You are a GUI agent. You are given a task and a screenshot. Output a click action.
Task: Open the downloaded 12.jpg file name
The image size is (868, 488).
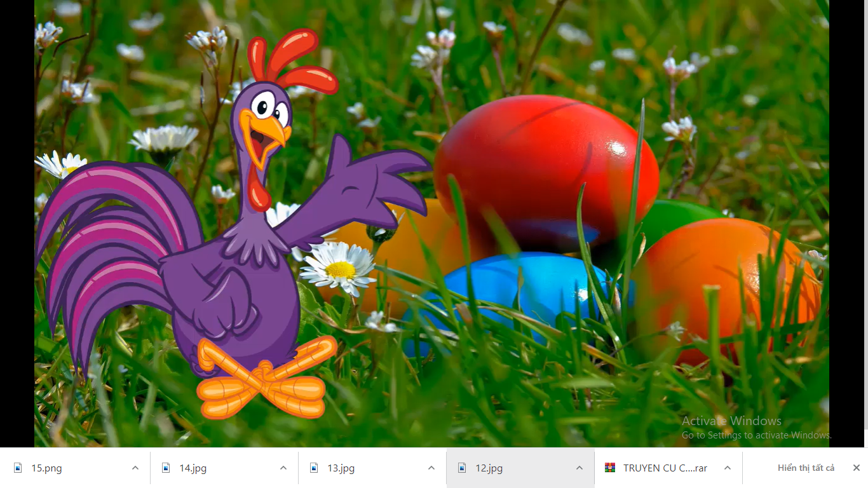(489, 468)
